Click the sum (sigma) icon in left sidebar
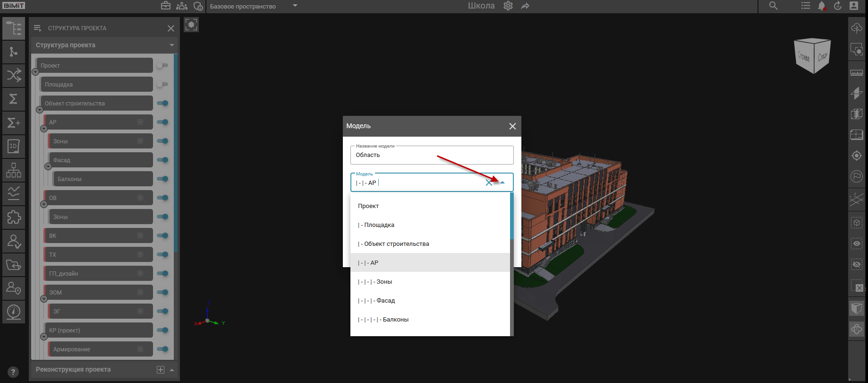Viewport: 868px width, 383px height. 14,99
